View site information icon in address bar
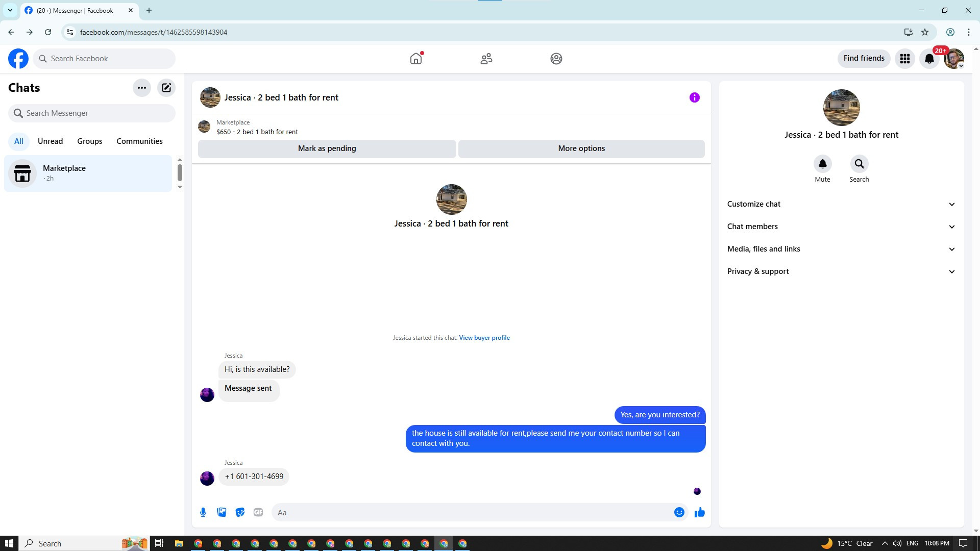Screen dimensions: 980x551 (x=70, y=32)
